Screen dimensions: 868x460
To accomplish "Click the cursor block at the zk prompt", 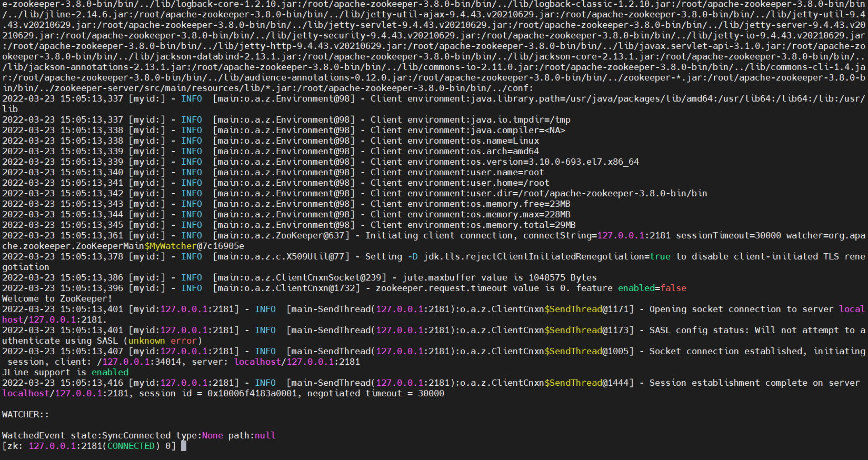I will [x=184, y=446].
